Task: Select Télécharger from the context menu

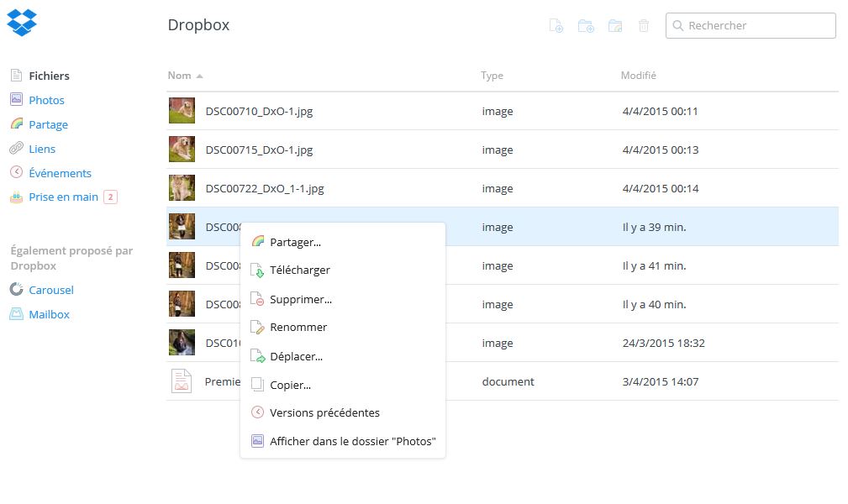Action: click(x=299, y=270)
